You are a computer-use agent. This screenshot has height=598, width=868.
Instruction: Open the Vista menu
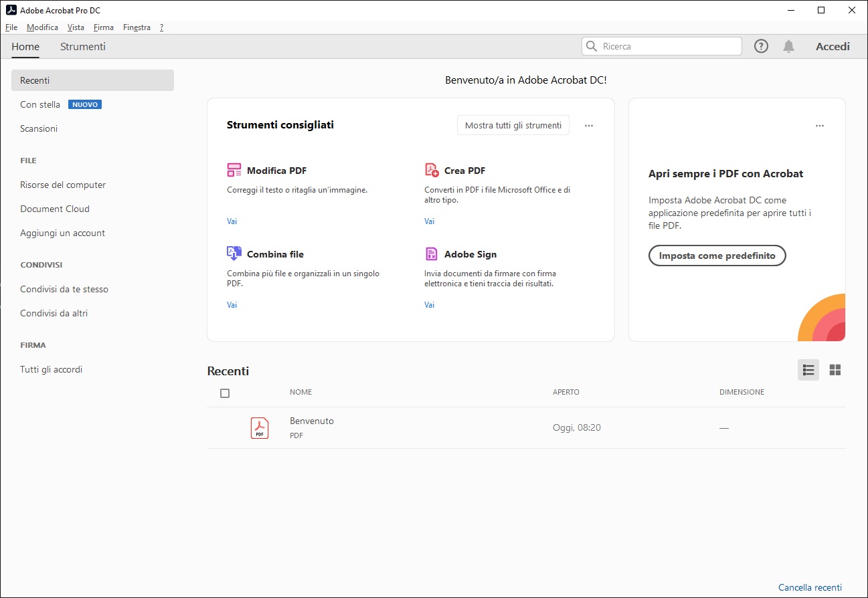(76, 27)
